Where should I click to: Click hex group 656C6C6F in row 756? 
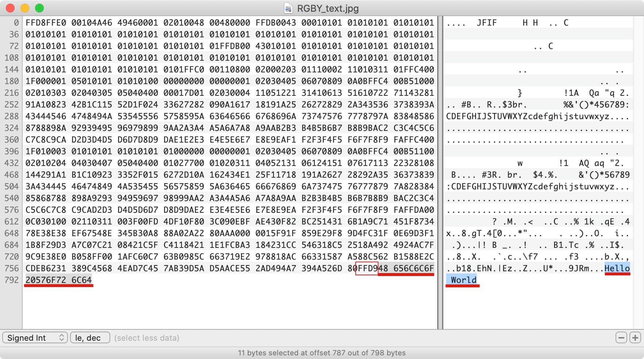pos(414,268)
